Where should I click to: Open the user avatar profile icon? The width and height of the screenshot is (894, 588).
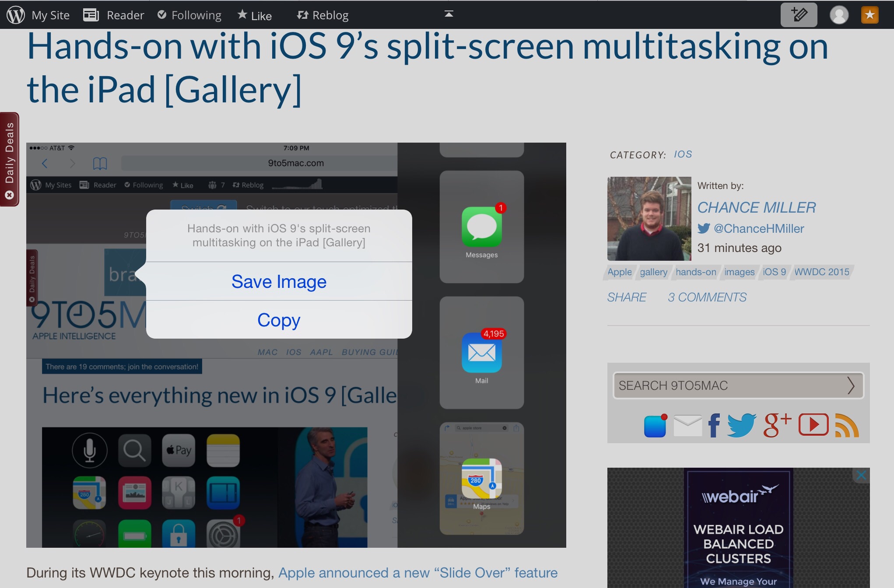coord(839,15)
